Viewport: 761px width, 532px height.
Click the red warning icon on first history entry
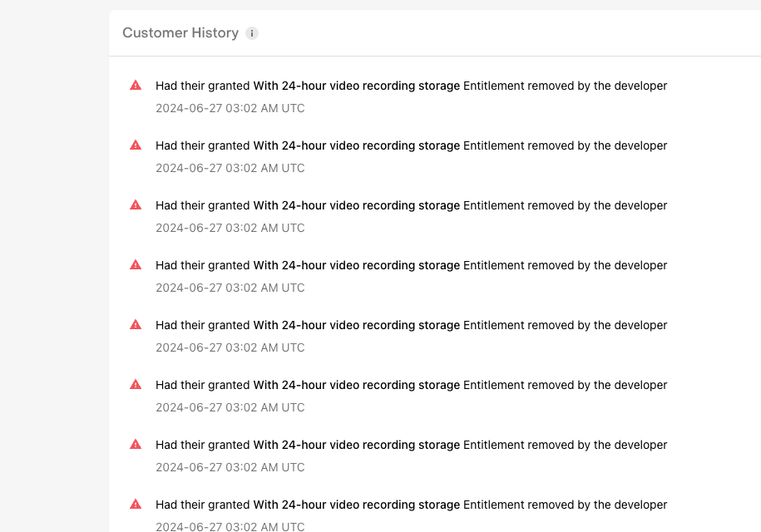pos(136,86)
